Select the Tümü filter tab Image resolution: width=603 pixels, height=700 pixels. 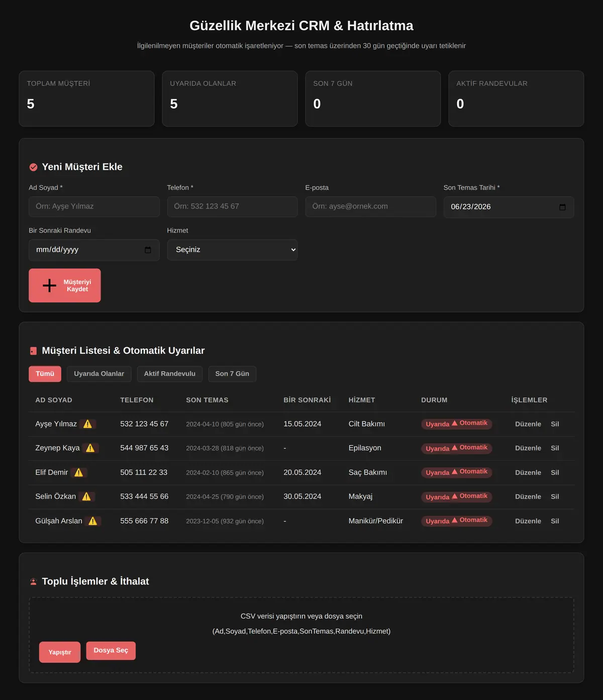45,374
